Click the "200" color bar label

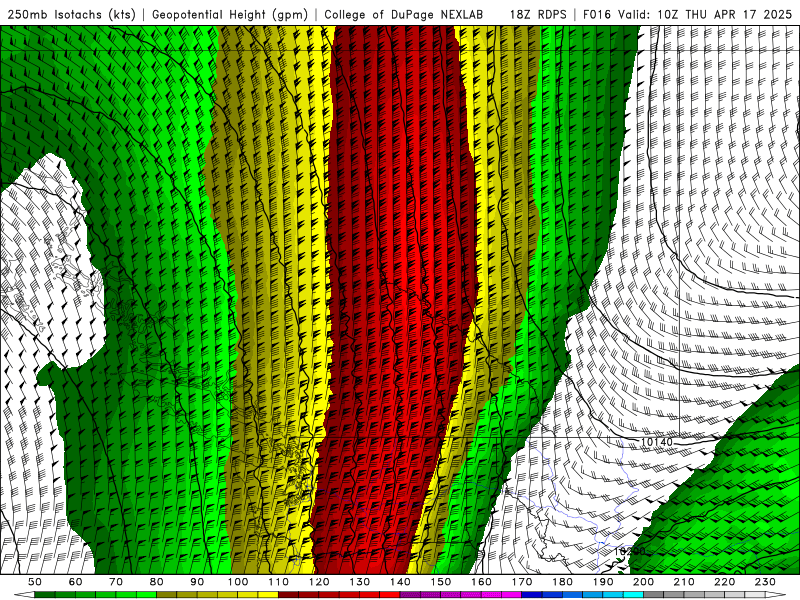[x=643, y=582]
